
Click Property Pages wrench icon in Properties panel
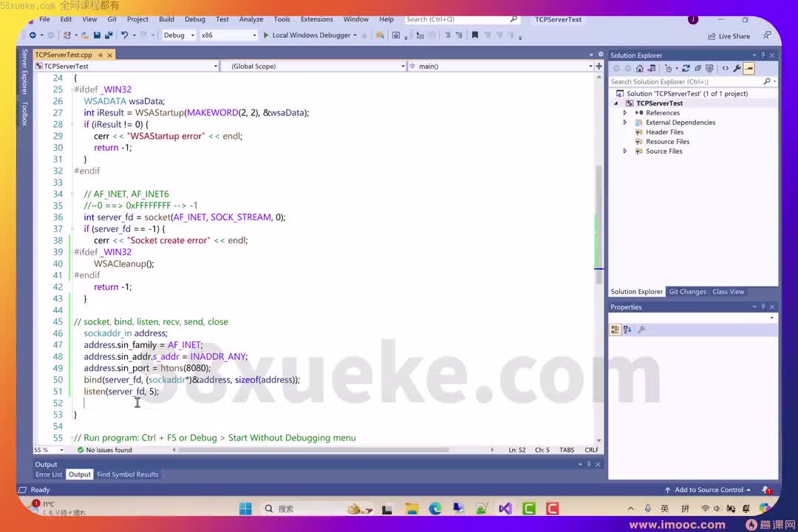(x=641, y=330)
